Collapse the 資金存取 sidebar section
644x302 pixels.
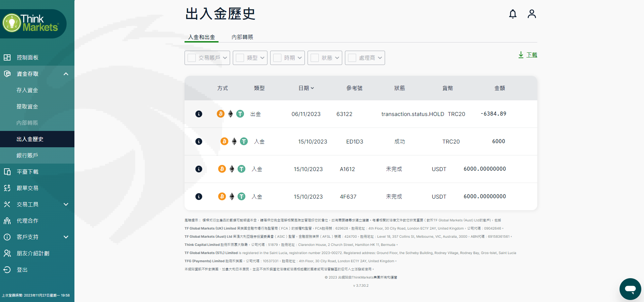(66, 74)
